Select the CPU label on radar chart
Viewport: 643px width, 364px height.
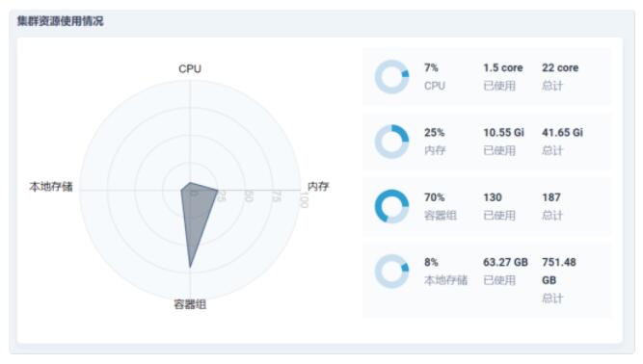[190, 68]
